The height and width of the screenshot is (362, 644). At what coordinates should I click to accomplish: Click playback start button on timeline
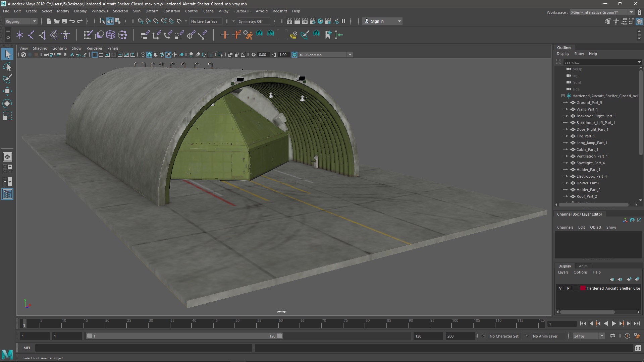tap(614, 323)
